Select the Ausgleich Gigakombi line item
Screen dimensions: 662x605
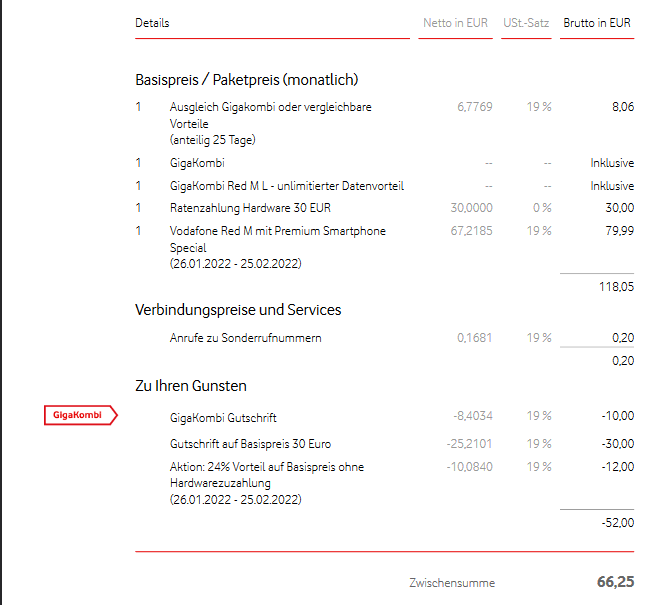[x=270, y=107]
